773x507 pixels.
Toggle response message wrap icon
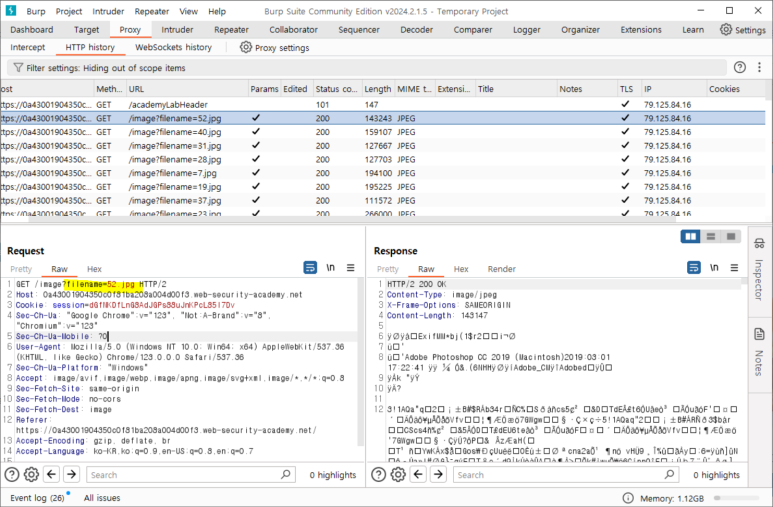(x=694, y=267)
